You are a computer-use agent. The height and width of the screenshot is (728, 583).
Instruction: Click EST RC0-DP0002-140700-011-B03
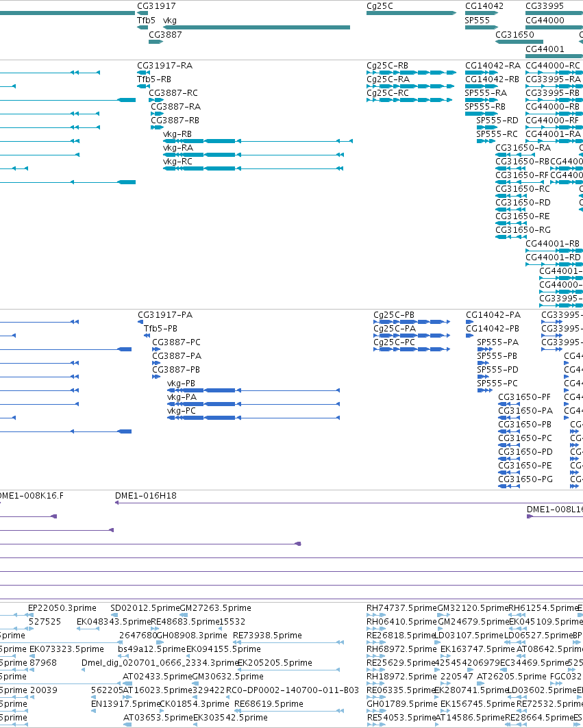[x=293, y=690]
